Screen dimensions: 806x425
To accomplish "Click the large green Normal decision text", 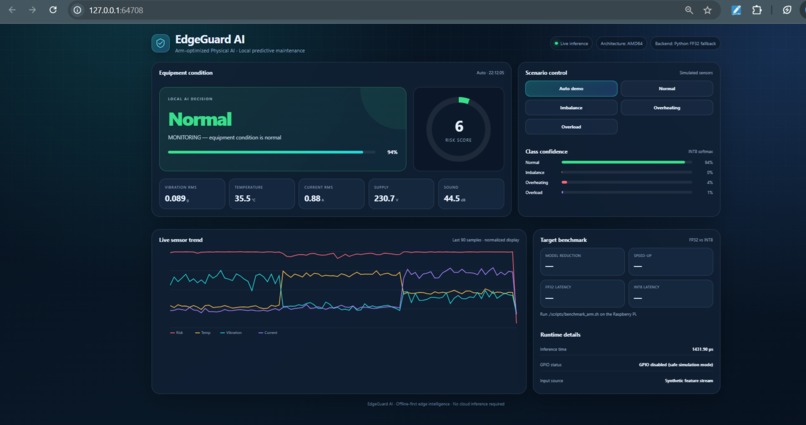I will [x=200, y=119].
